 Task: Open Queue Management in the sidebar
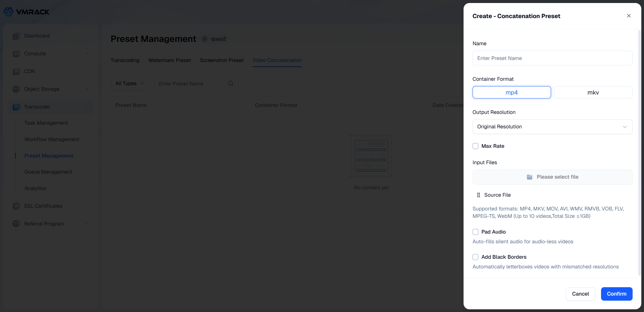48,172
